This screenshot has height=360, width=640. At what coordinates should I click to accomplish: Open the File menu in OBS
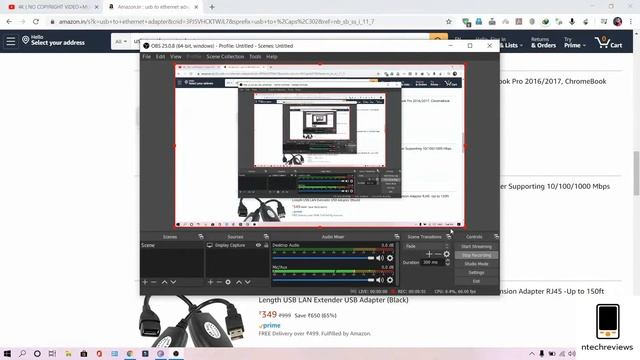click(x=147, y=57)
